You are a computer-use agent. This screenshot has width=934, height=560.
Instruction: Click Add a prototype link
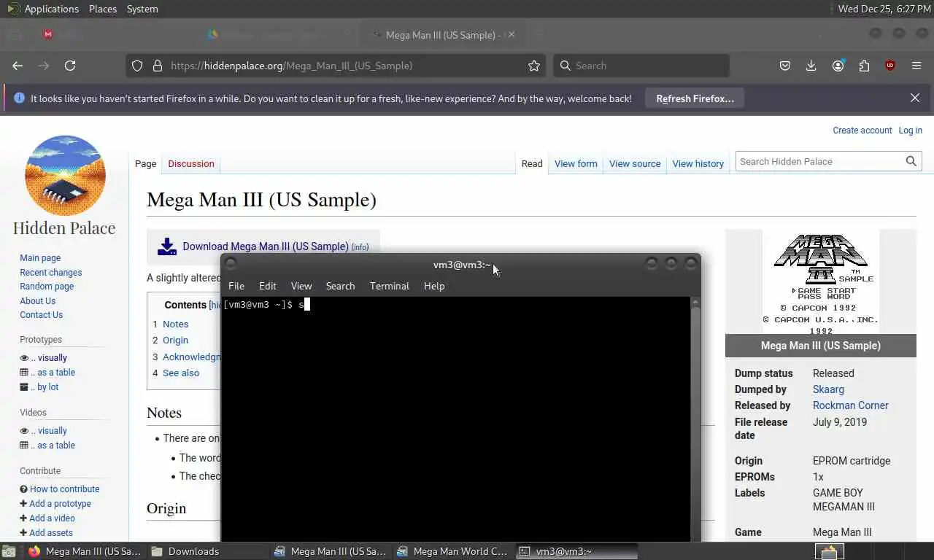(61, 504)
